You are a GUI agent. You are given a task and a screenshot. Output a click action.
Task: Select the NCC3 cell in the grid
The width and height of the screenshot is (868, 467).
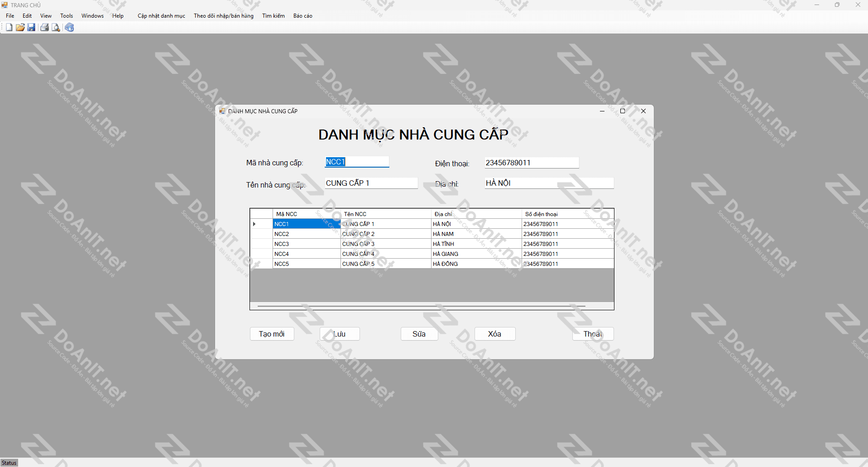(x=307, y=244)
